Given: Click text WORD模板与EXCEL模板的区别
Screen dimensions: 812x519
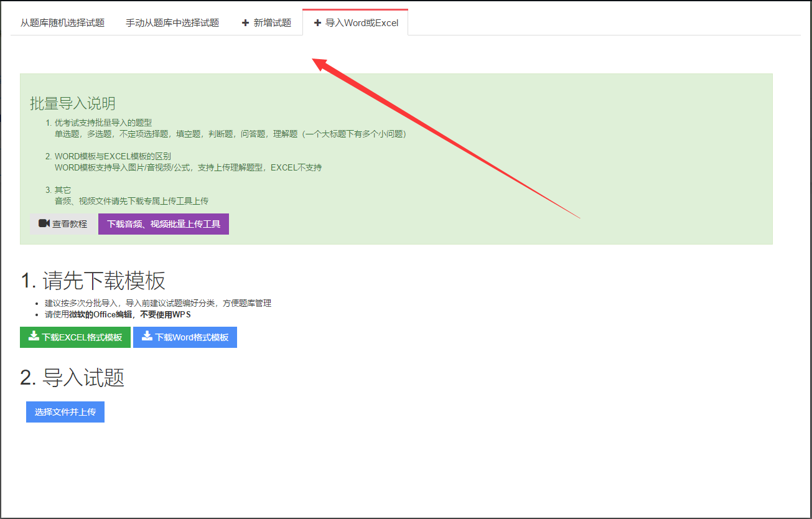Looking at the screenshot, I should (113, 156).
